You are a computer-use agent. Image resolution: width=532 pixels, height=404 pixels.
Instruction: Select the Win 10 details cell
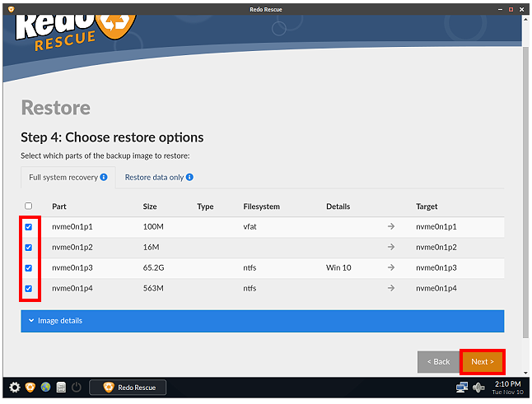tap(338, 267)
